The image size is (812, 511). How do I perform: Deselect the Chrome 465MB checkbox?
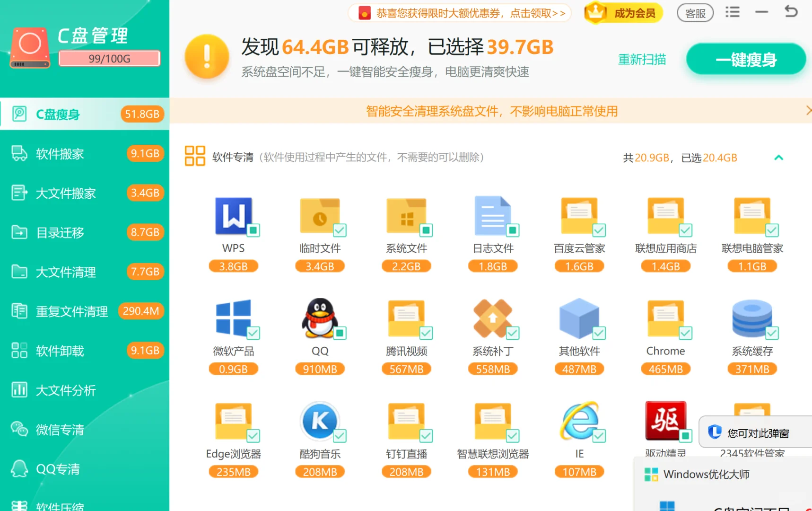[686, 333]
